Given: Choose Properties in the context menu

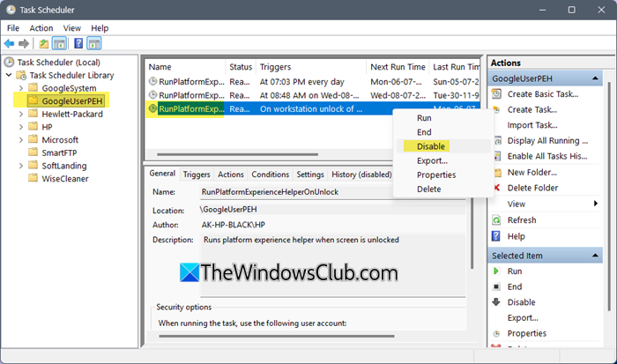Looking at the screenshot, I should pos(443,175).
